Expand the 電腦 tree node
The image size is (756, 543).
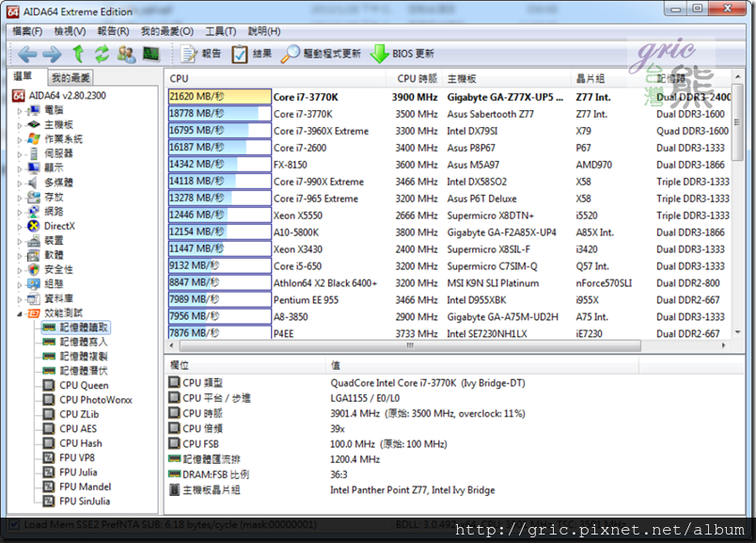click(20, 110)
